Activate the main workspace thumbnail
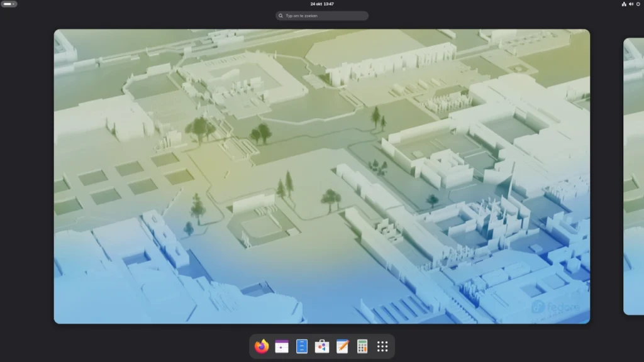 click(x=322, y=176)
